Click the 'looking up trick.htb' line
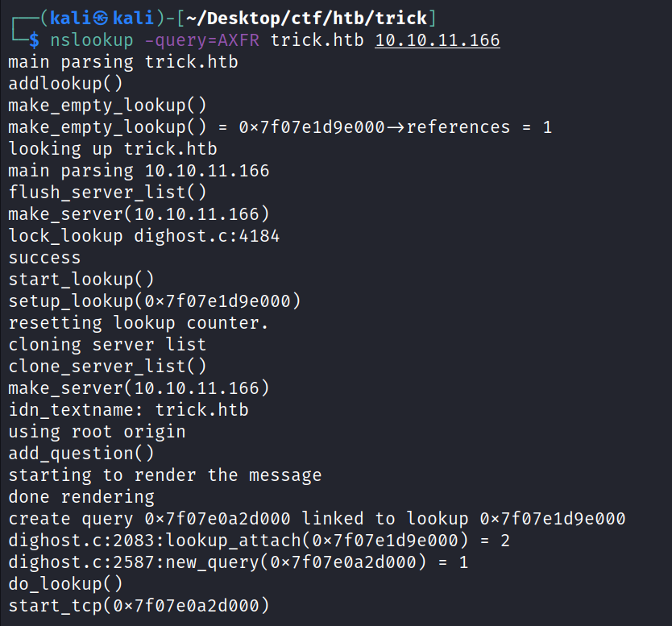Screen dimensions: 672x626 (112, 149)
